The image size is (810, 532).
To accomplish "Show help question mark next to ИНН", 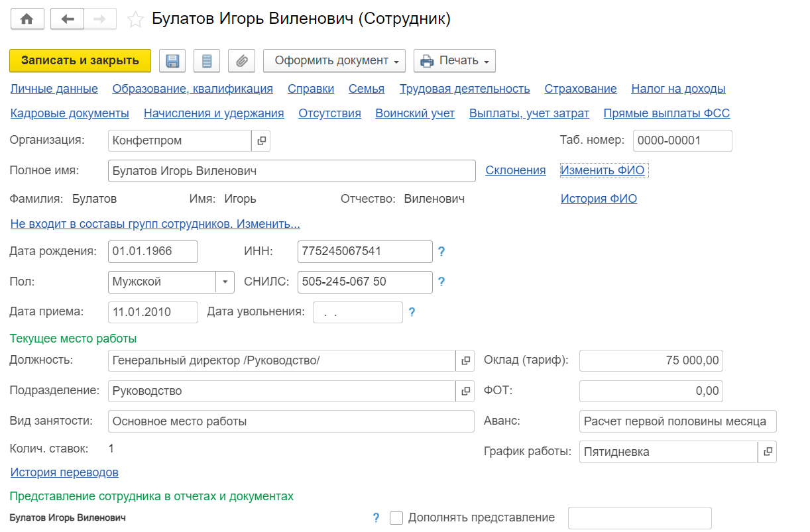I will click(x=441, y=252).
